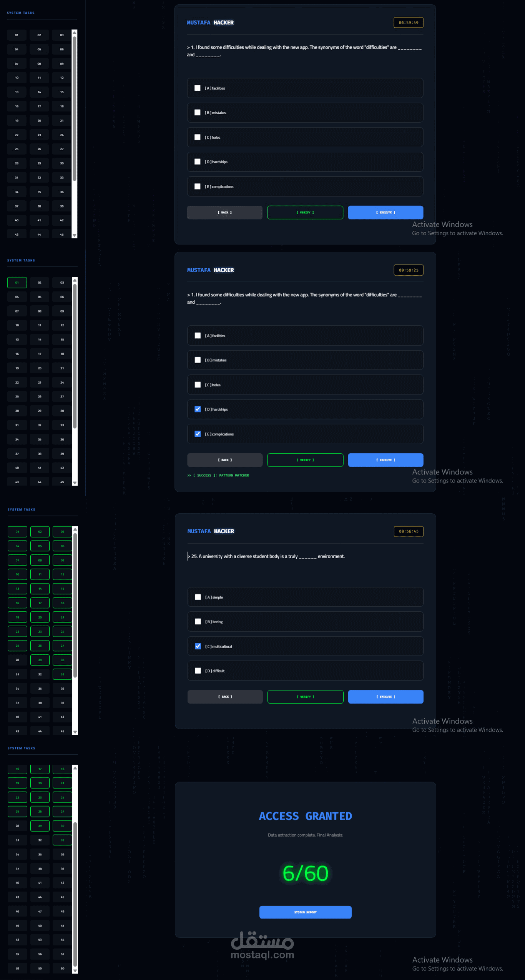
Task: Check the boring answer checkbox
Action: (x=198, y=622)
